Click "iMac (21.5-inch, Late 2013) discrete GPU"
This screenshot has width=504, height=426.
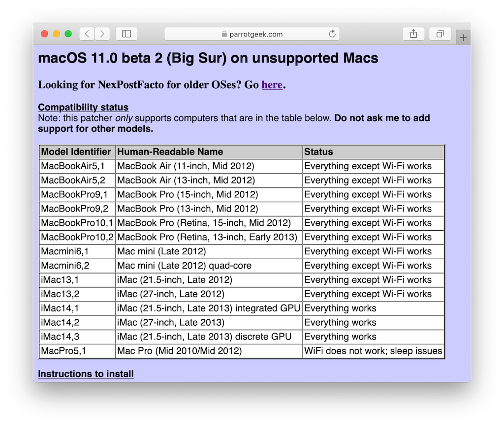click(x=209, y=336)
